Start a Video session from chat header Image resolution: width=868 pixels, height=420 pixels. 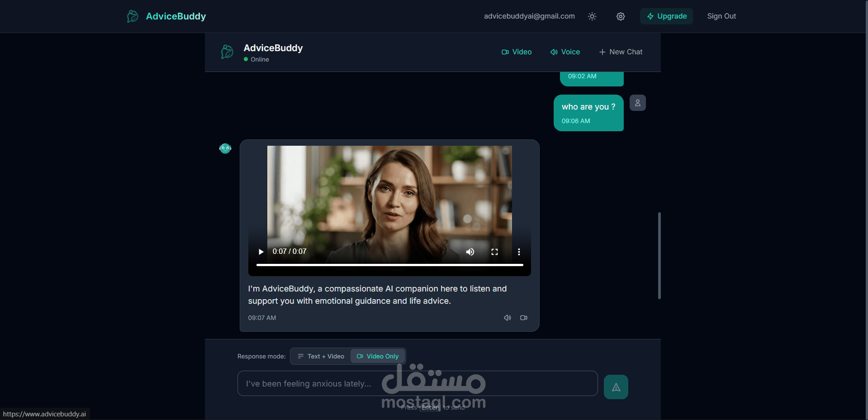[517, 52]
